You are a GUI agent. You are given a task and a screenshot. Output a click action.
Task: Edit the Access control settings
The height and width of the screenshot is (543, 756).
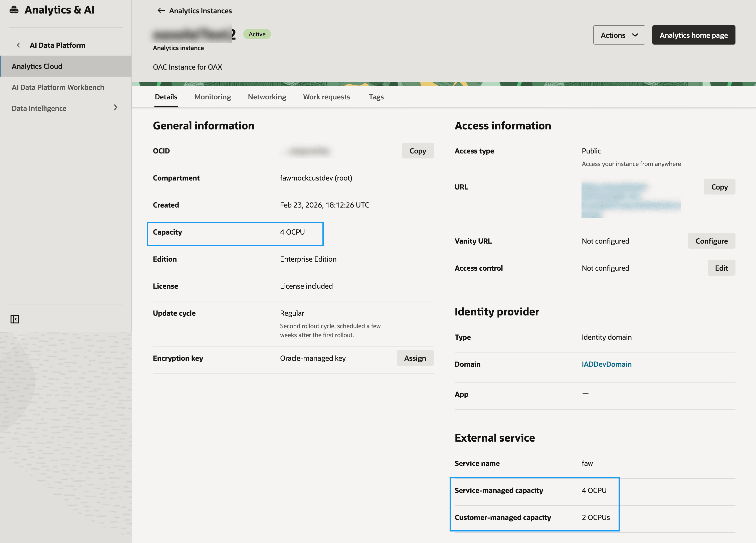point(721,268)
